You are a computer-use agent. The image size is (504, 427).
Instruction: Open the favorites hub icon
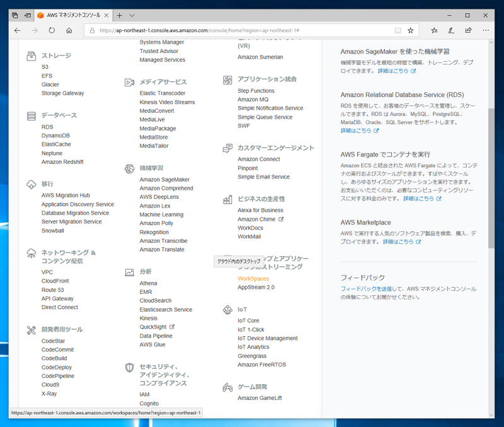(434, 30)
